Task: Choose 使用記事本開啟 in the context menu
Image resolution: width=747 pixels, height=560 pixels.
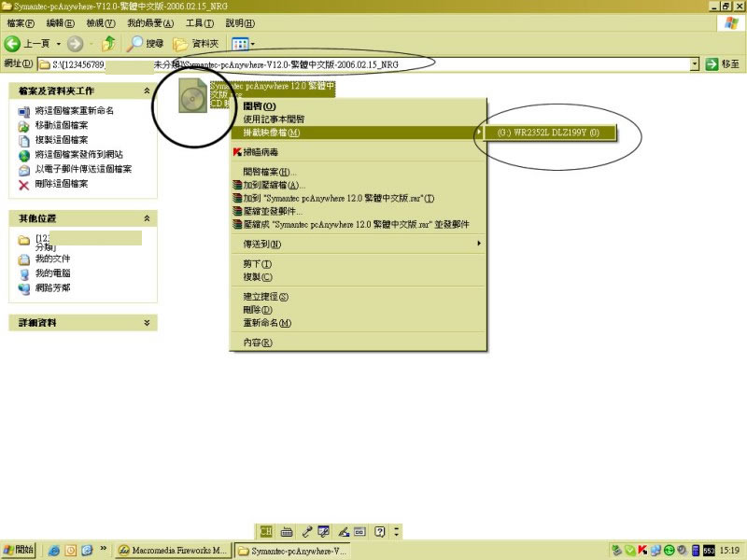Action: tap(359, 119)
